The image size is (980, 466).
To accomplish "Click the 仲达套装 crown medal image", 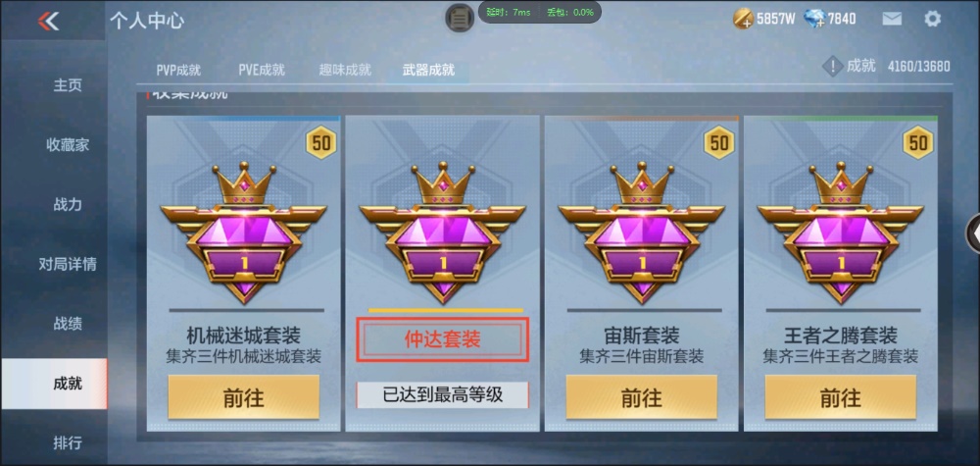I will (x=443, y=233).
